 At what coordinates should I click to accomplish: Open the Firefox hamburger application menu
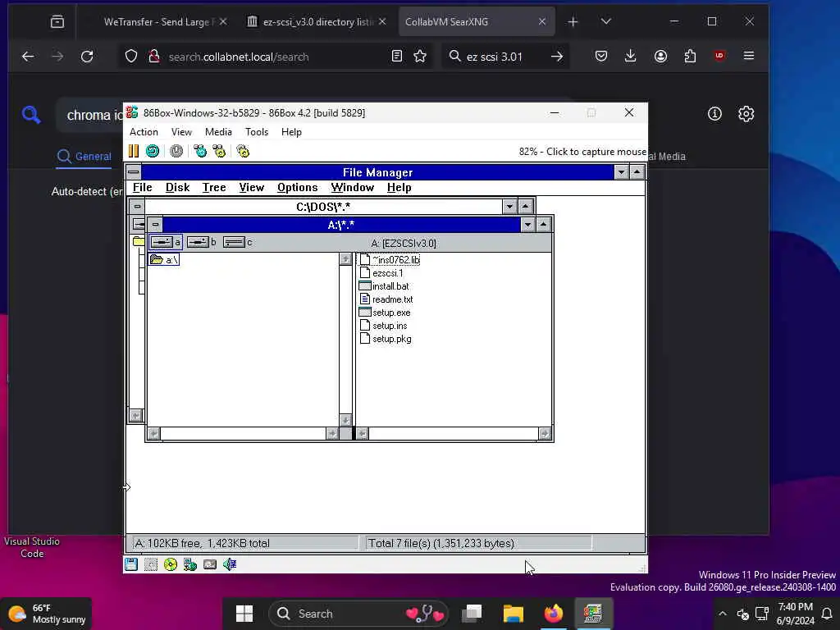(x=749, y=56)
